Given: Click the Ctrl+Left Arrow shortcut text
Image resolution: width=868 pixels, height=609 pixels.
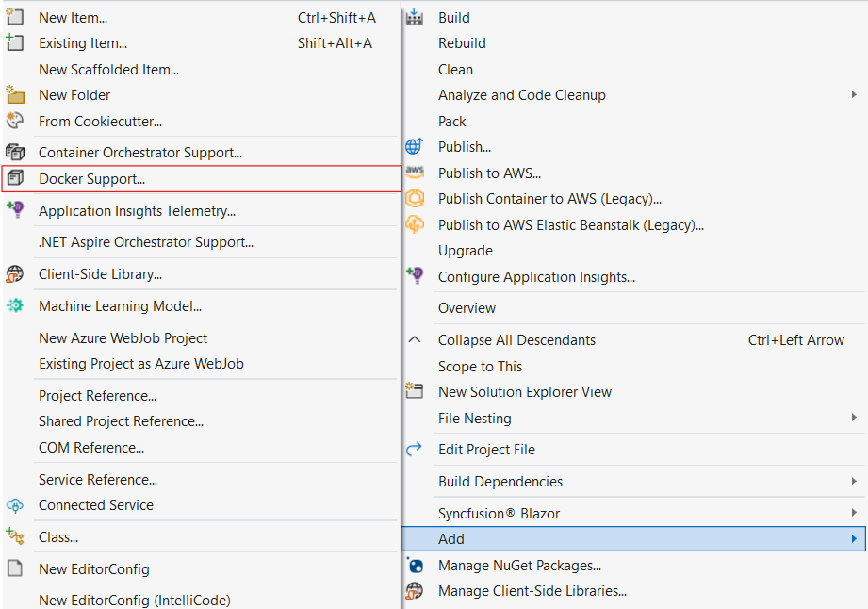Looking at the screenshot, I should tap(796, 340).
